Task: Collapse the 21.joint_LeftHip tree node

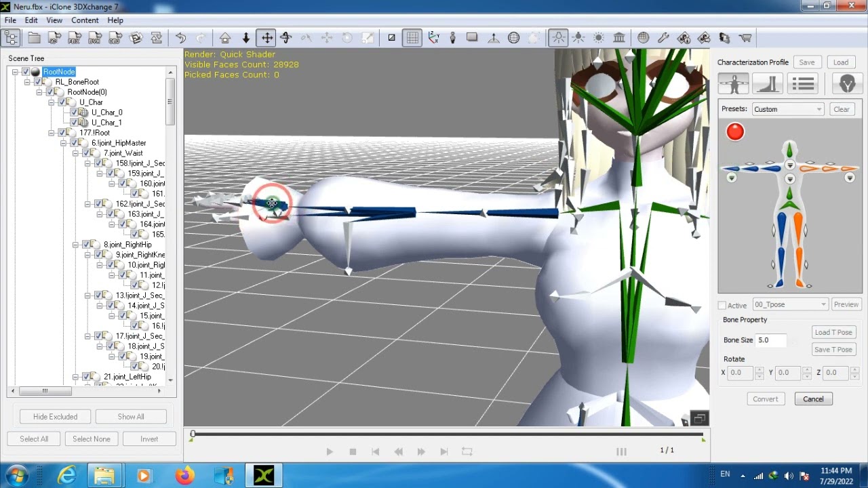Action: 76,377
